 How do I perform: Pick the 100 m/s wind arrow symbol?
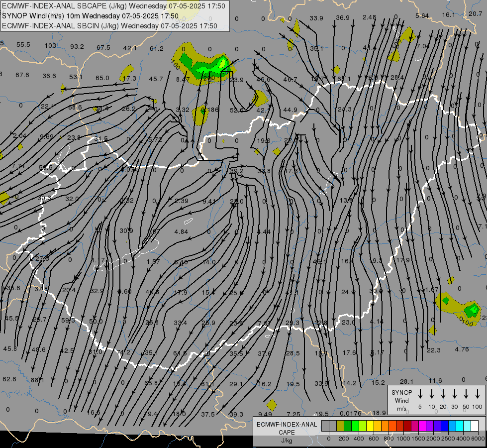point(478,394)
